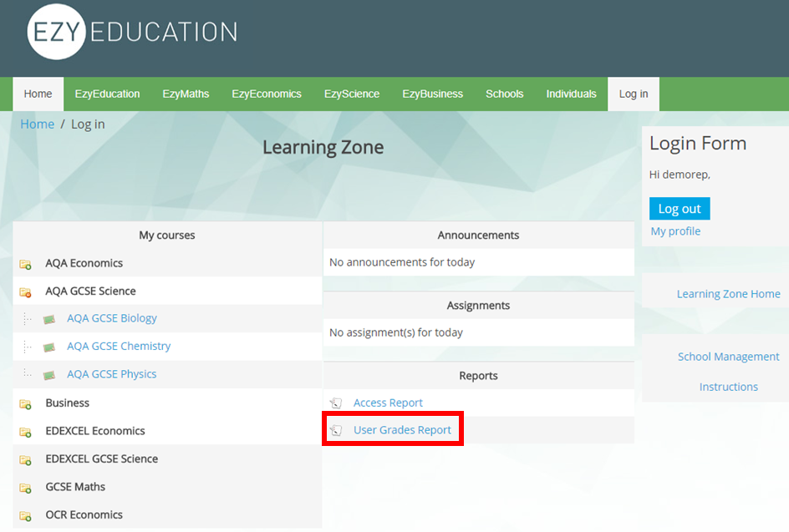This screenshot has height=532, width=789.
Task: Select the Individuals menu item
Action: click(571, 94)
